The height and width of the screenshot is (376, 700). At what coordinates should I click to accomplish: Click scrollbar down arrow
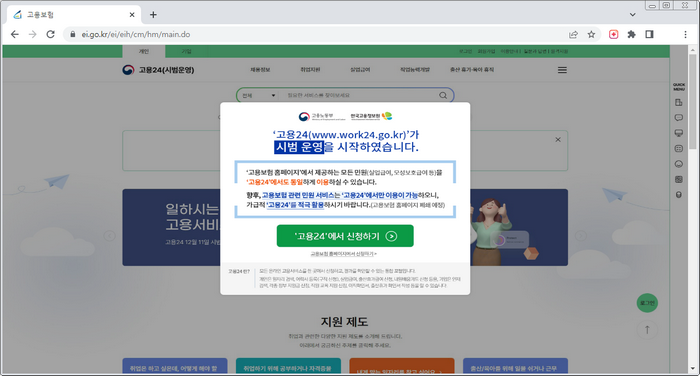pos(692,369)
